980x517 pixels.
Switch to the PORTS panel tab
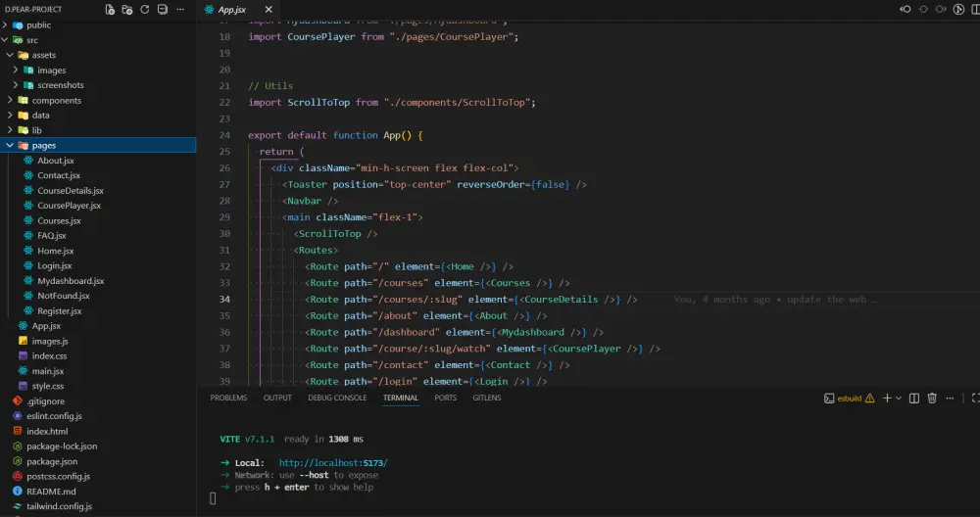click(x=446, y=398)
